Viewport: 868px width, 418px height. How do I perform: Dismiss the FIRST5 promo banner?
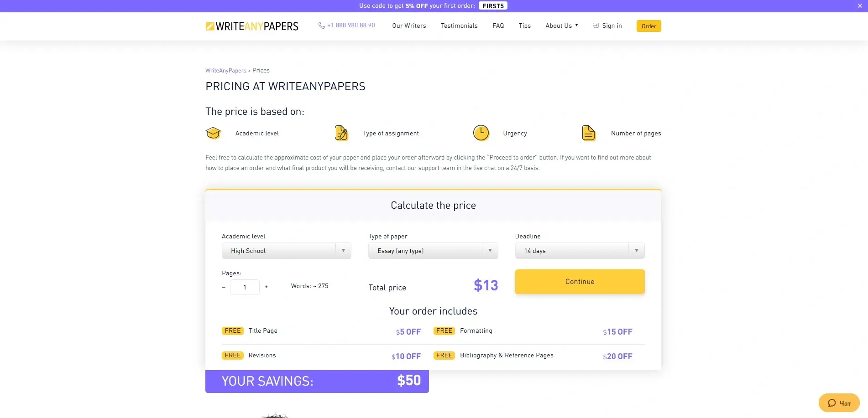point(859,5)
